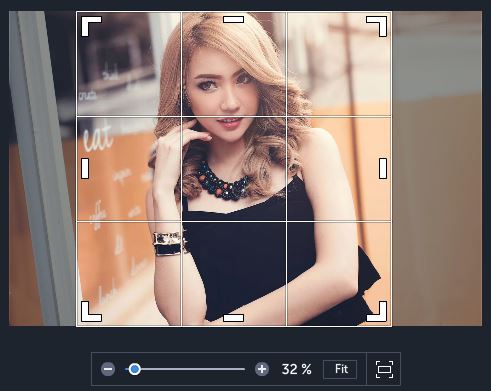Screen dimensions: 491x391
Task: Select the top-right corner crop handle
Action: pyautogui.click(x=377, y=26)
